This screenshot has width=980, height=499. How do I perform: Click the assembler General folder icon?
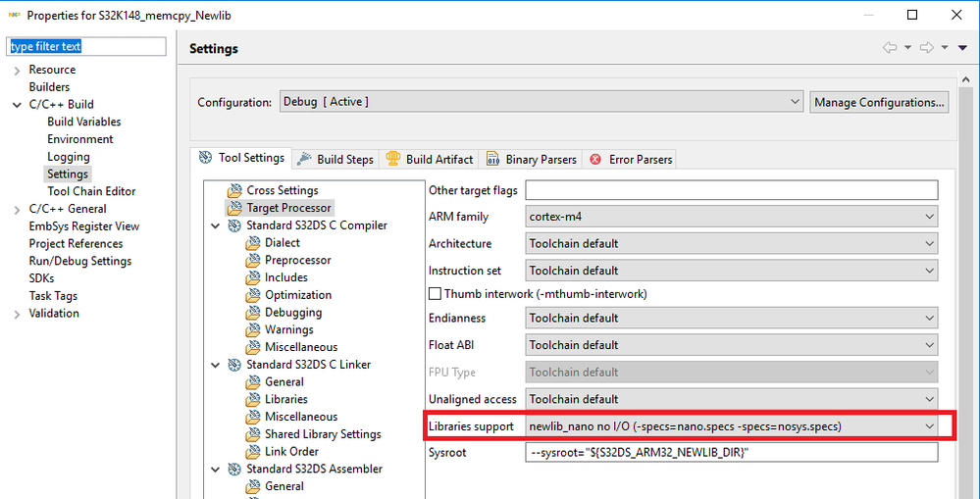click(x=252, y=486)
